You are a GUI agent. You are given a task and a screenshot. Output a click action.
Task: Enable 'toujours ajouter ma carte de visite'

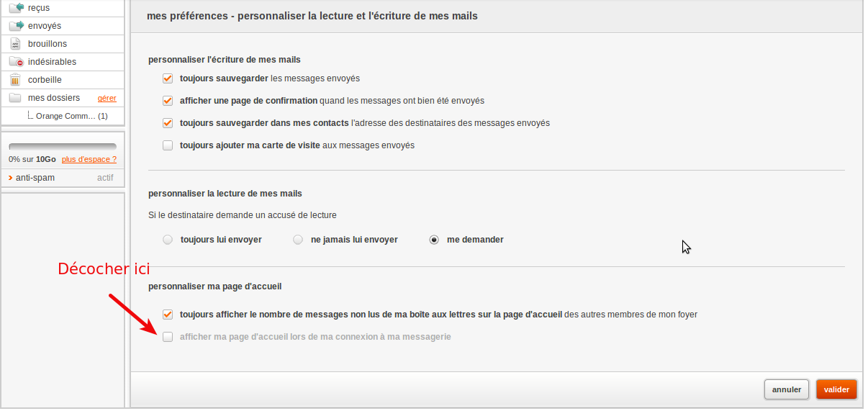point(168,145)
